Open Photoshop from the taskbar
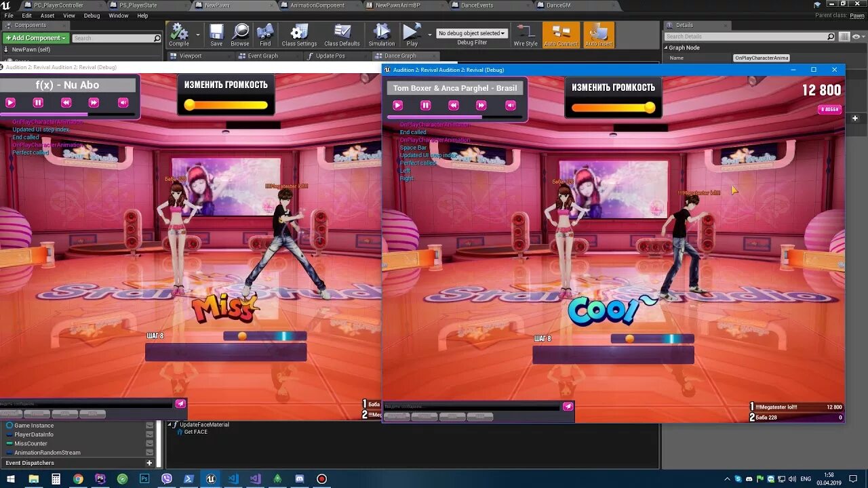 click(x=144, y=479)
